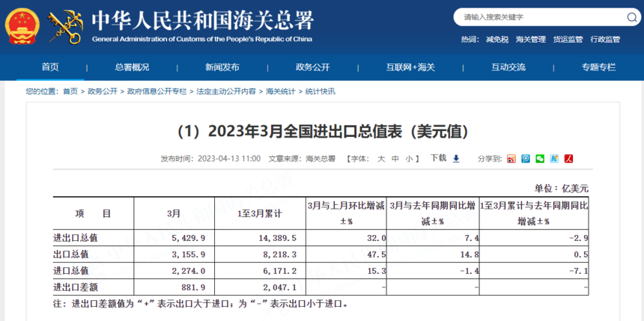This screenshot has width=644, height=321.
Task: Click the 进出口总值 row label
Action: click(76, 238)
